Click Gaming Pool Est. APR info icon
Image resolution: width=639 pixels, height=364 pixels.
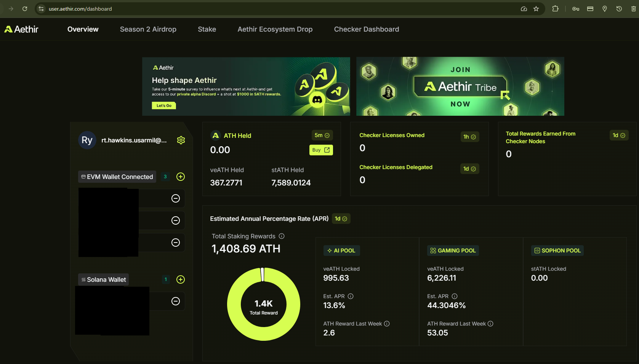coord(455,296)
